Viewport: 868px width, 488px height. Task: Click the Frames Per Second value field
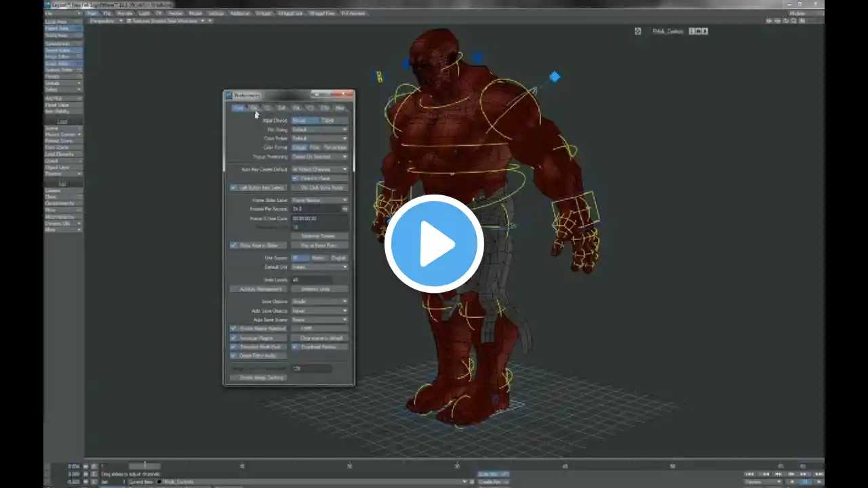pyautogui.click(x=315, y=209)
